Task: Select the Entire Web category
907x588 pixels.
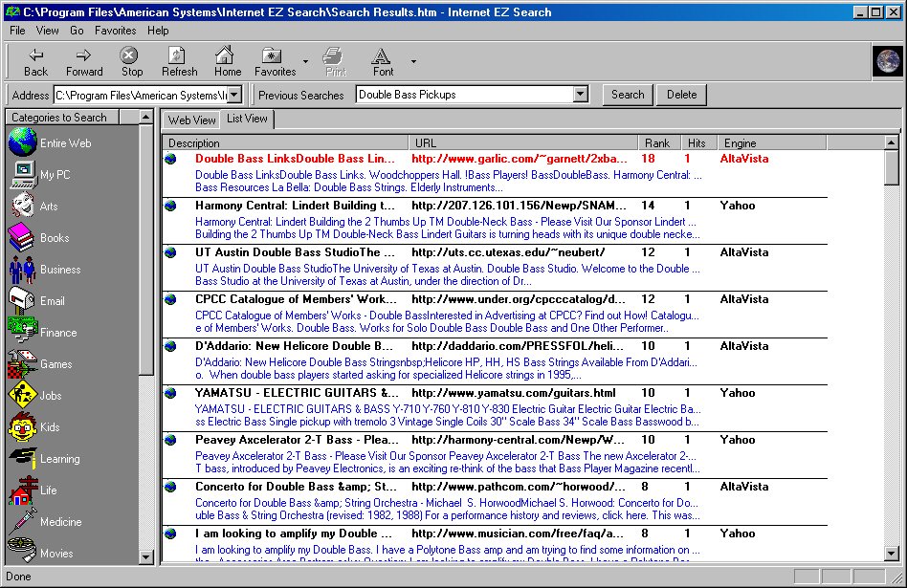Action: 51,142
